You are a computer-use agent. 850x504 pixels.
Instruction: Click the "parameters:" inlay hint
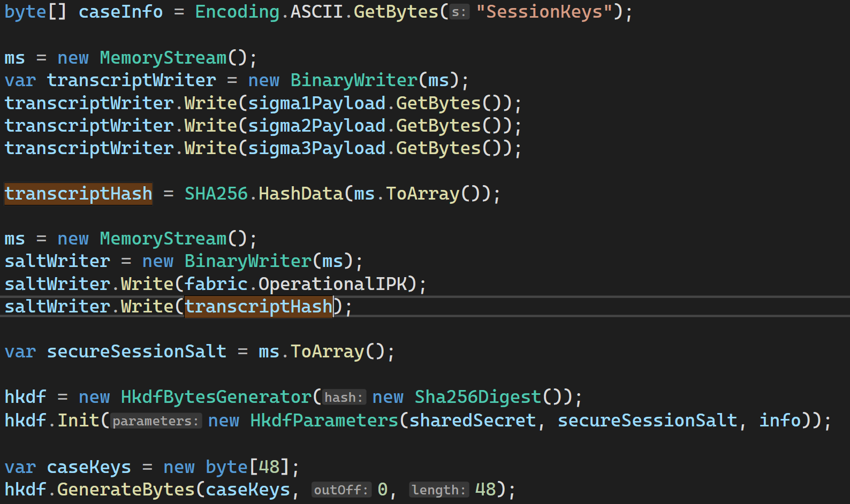(156, 421)
